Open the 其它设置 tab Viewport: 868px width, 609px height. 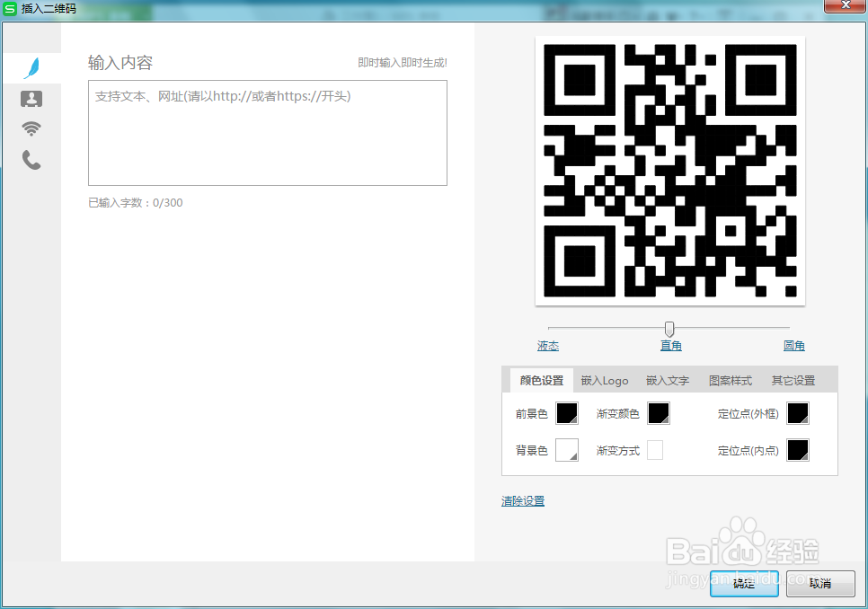click(793, 381)
